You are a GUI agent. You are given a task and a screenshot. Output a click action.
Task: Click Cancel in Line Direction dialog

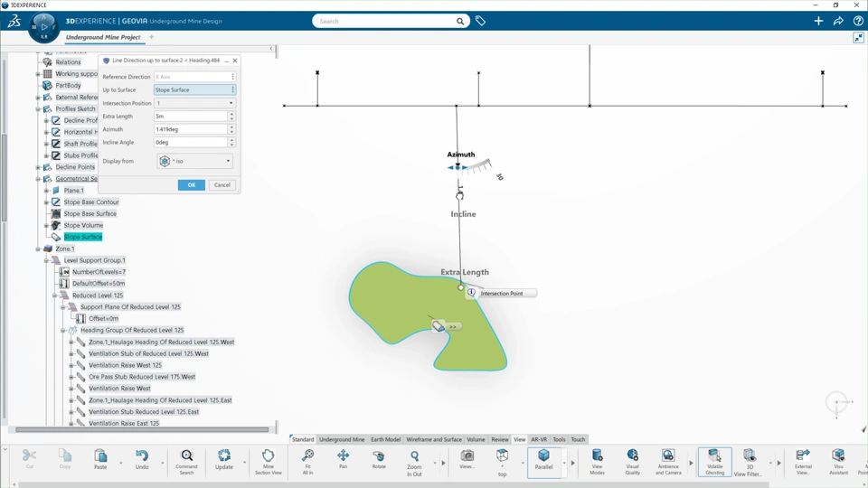tap(222, 184)
